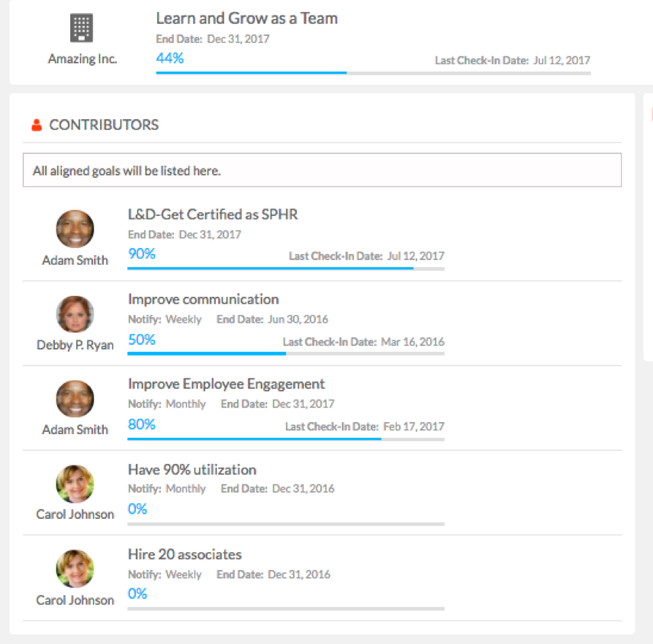
Task: Open the Improve Employee Engagement goal
Action: [x=226, y=384]
